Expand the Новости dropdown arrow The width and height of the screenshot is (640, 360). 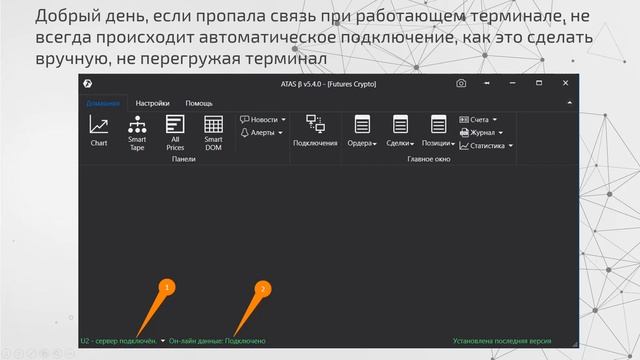(284, 120)
